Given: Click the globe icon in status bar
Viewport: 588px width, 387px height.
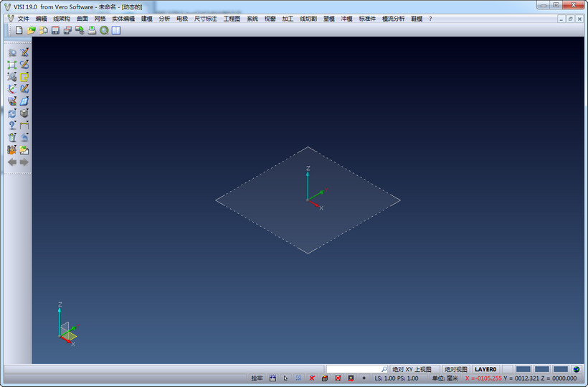Looking at the screenshot, I should coord(576,369).
